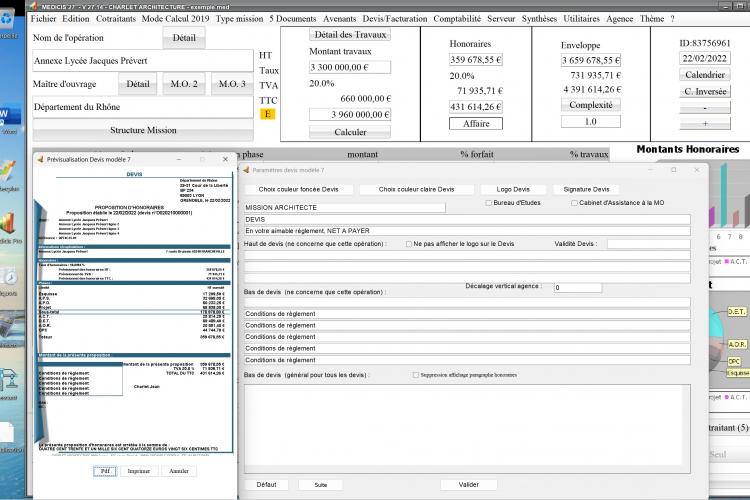The image size is (750, 500).
Task: Toggle Ne pas afficher le logo checkbox
Action: point(408,244)
